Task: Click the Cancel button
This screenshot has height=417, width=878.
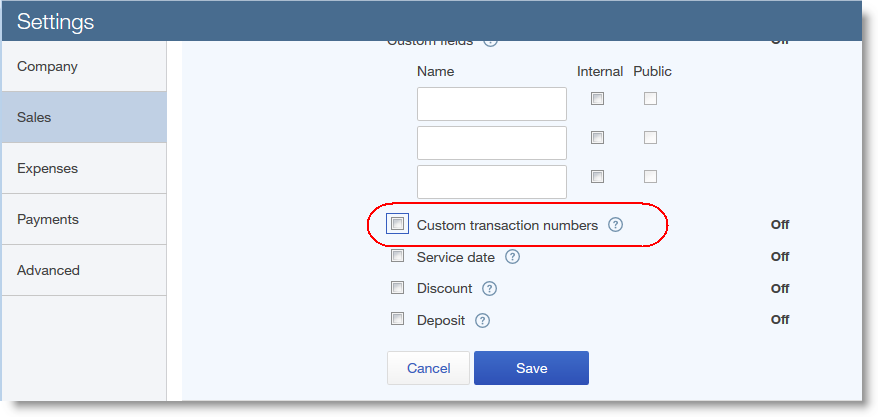Action: tap(428, 368)
